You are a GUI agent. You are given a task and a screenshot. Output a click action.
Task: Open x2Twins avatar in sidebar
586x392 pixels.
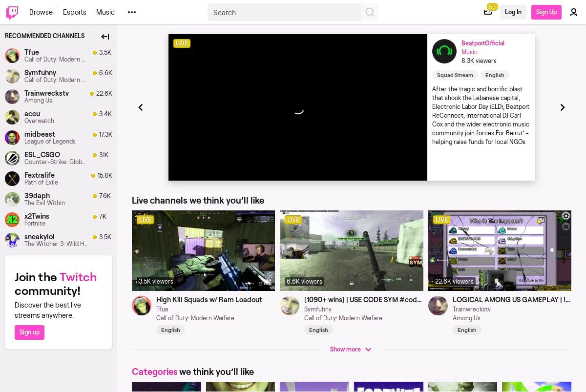click(12, 220)
